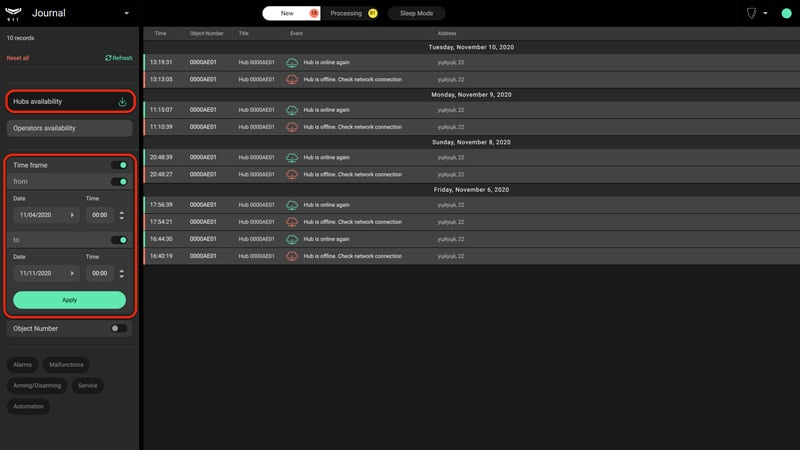Toggle the 'to' switch

point(119,240)
